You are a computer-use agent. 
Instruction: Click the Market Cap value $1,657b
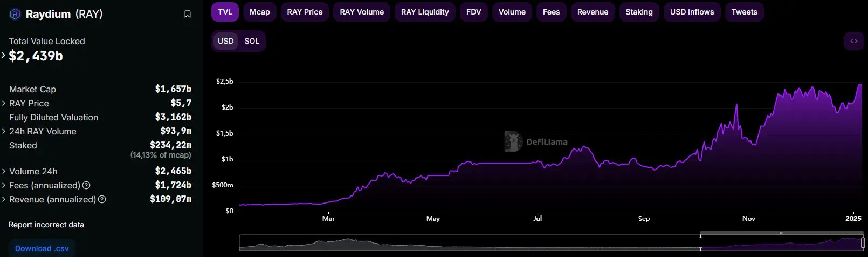point(173,89)
